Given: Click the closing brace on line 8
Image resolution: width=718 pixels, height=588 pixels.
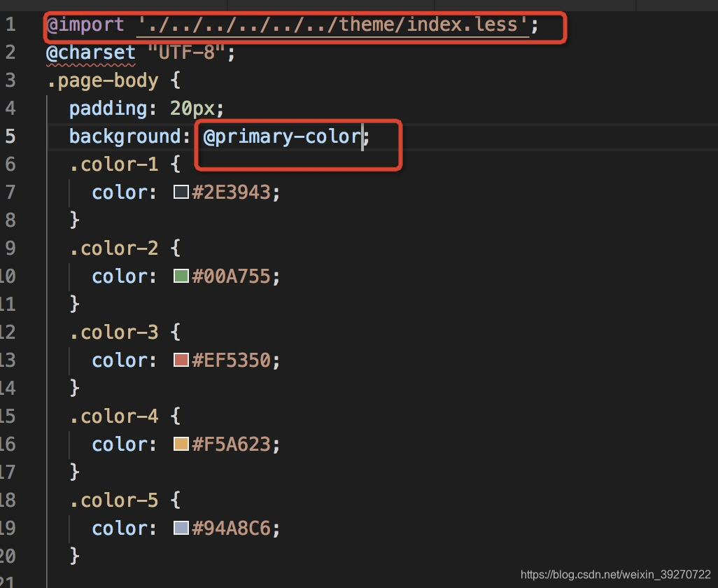Looking at the screenshot, I should [75, 220].
